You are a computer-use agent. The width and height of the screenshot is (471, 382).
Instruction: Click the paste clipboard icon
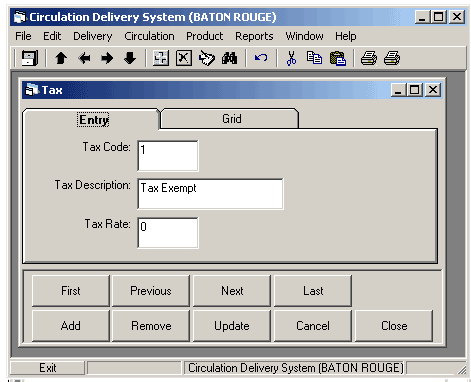coord(338,58)
